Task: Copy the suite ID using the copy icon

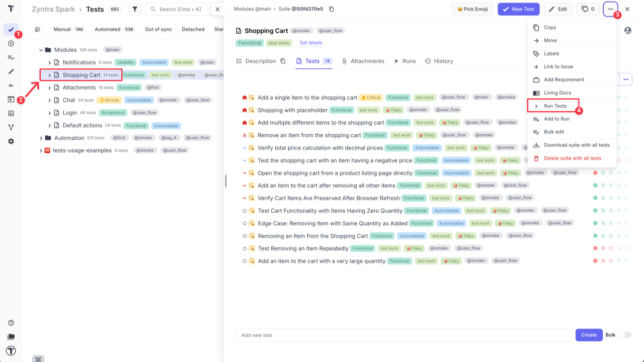Action: [x=331, y=9]
